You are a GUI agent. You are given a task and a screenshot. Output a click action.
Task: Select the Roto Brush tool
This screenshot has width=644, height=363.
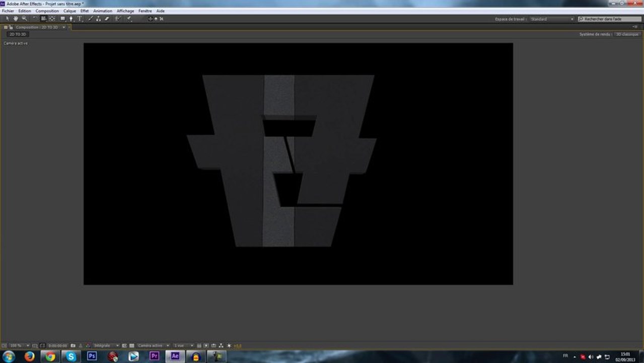coord(118,19)
